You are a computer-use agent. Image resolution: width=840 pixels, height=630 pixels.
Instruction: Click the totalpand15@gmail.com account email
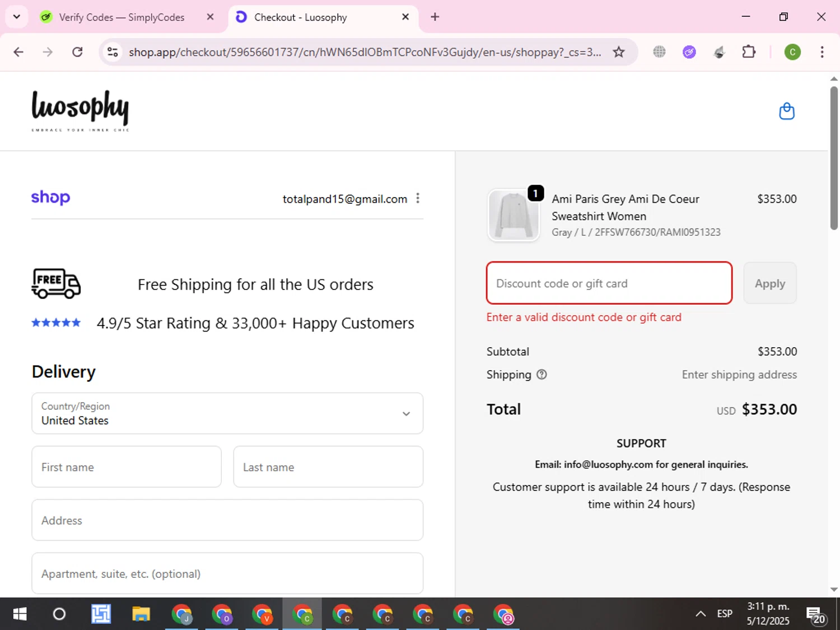coord(345,199)
